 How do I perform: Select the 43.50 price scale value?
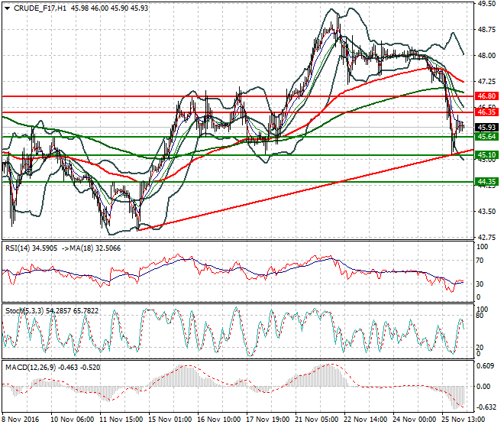486,212
